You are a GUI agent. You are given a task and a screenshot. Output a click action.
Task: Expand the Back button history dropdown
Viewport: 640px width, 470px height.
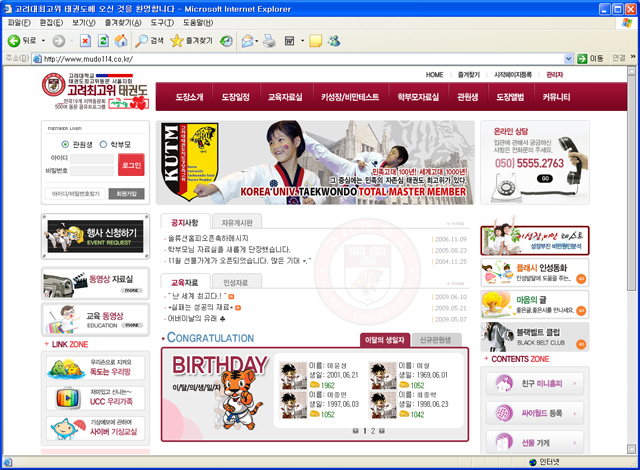43,40
